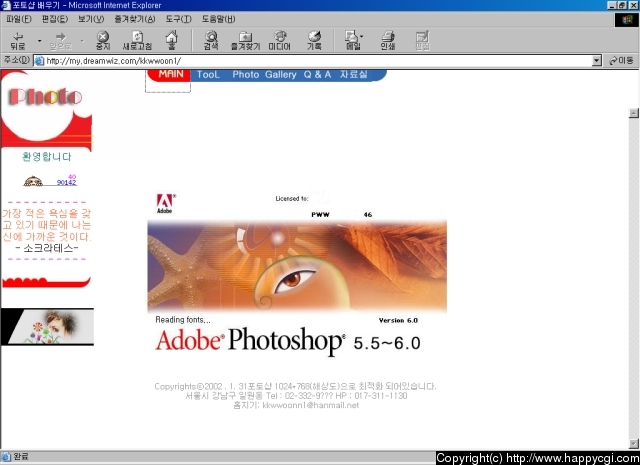Select the 자료실 navigation tab
The width and height of the screenshot is (640, 465).
click(x=354, y=75)
